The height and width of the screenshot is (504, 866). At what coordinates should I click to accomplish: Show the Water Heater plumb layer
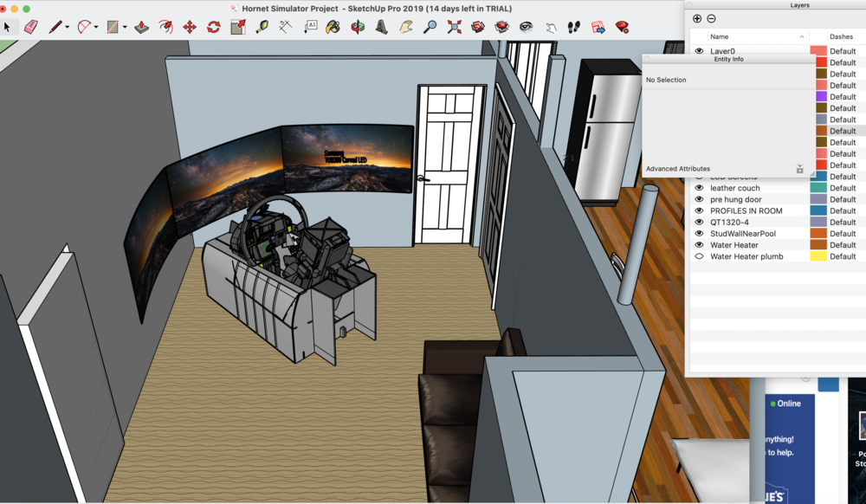point(699,255)
